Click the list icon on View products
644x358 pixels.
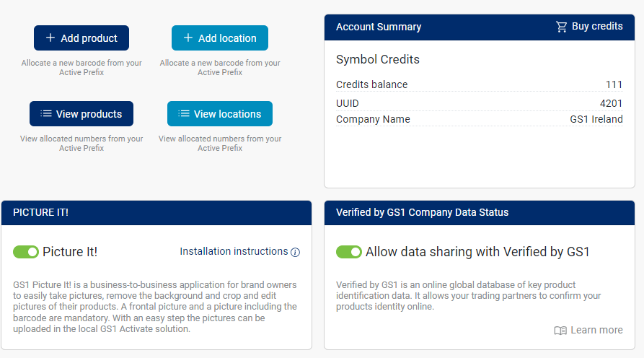(x=46, y=113)
